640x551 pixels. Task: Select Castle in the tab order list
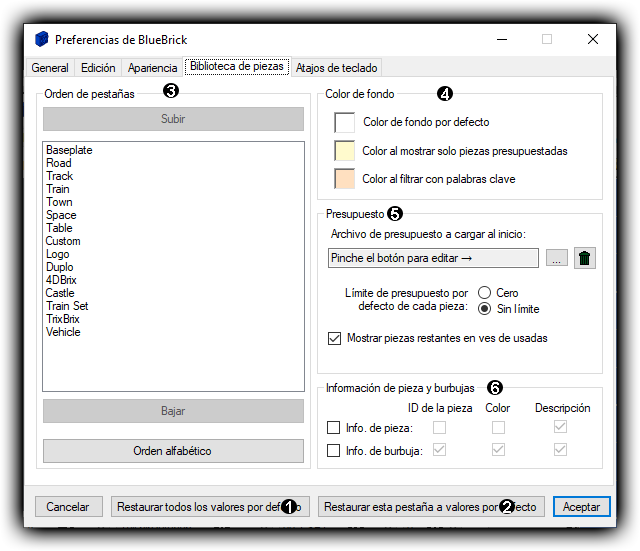[173, 293]
